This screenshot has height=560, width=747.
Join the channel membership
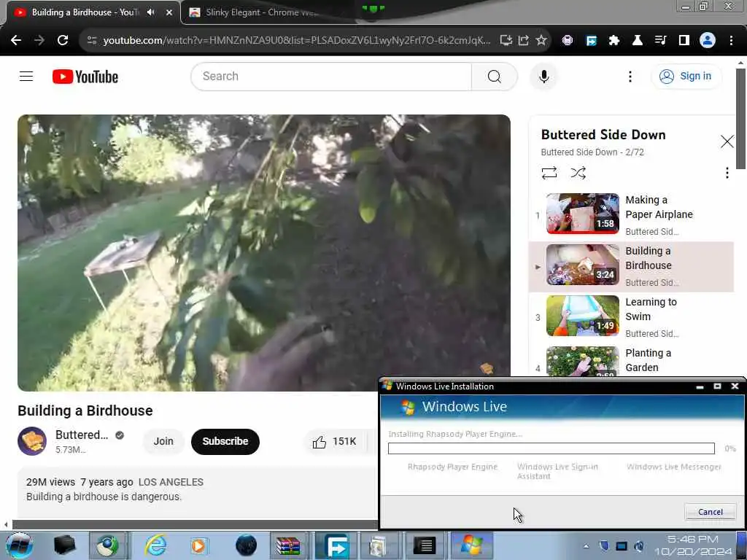pyautogui.click(x=163, y=441)
